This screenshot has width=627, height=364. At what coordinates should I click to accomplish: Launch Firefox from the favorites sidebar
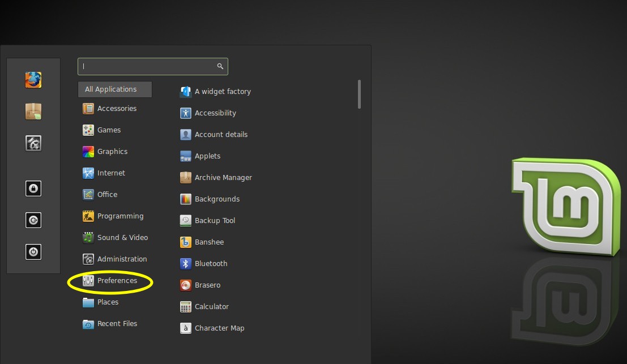[33, 80]
